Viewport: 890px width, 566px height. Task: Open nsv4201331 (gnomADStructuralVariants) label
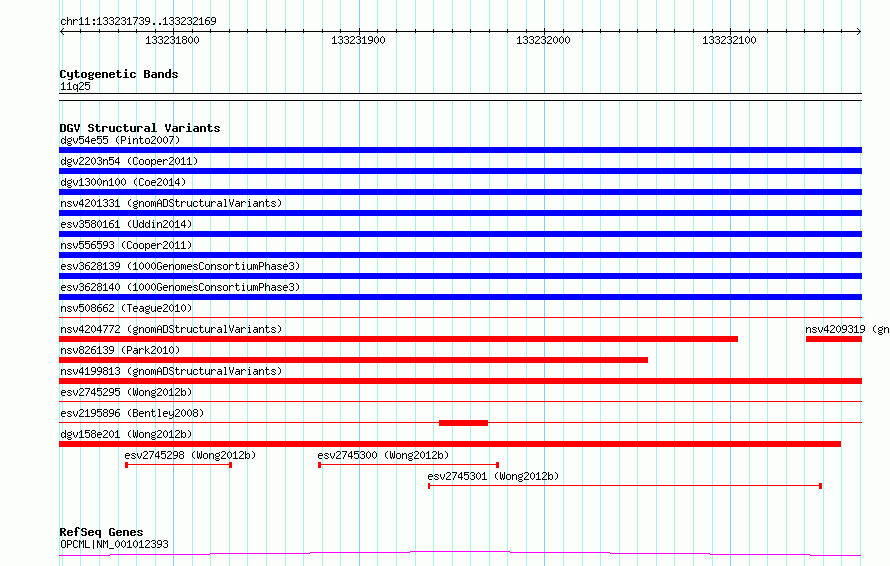point(171,203)
